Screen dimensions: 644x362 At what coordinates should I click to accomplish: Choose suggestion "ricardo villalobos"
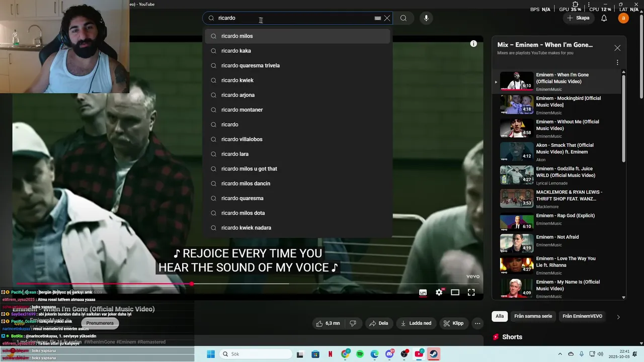coord(297,139)
